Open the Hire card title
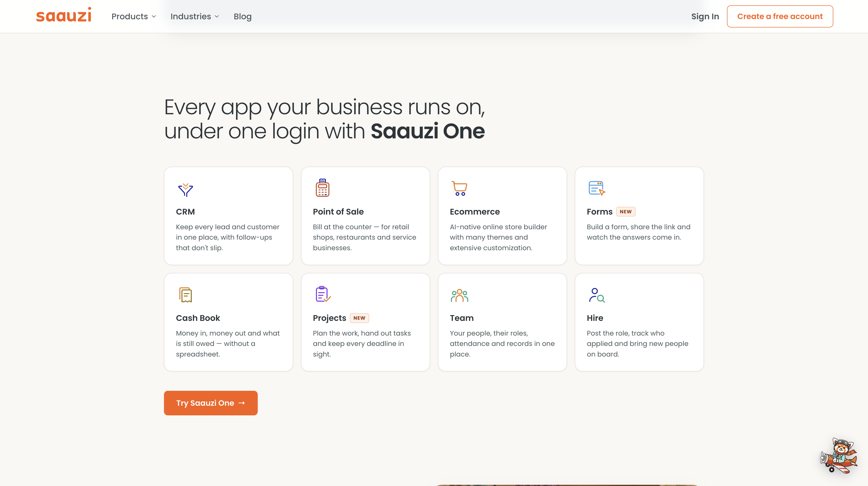868x486 pixels. pyautogui.click(x=595, y=318)
